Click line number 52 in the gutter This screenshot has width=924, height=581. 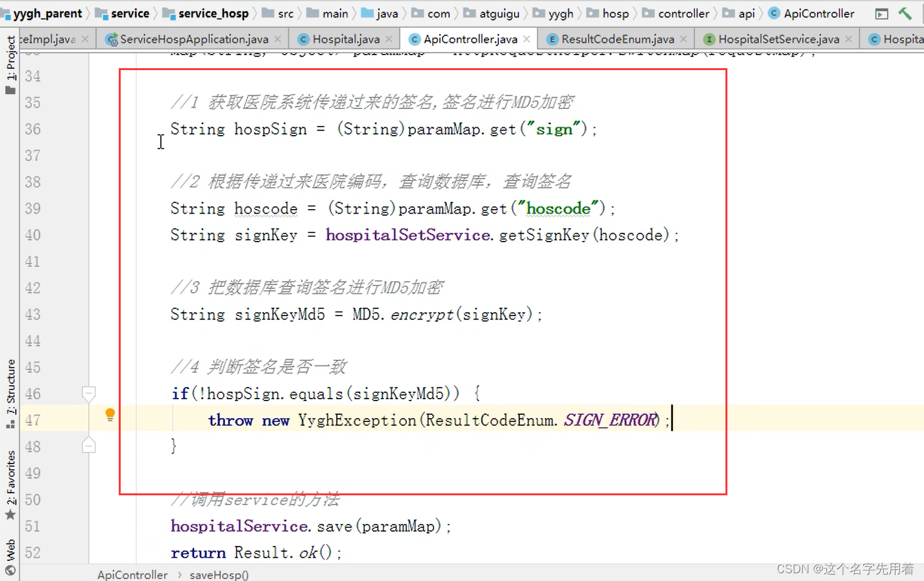(32, 552)
